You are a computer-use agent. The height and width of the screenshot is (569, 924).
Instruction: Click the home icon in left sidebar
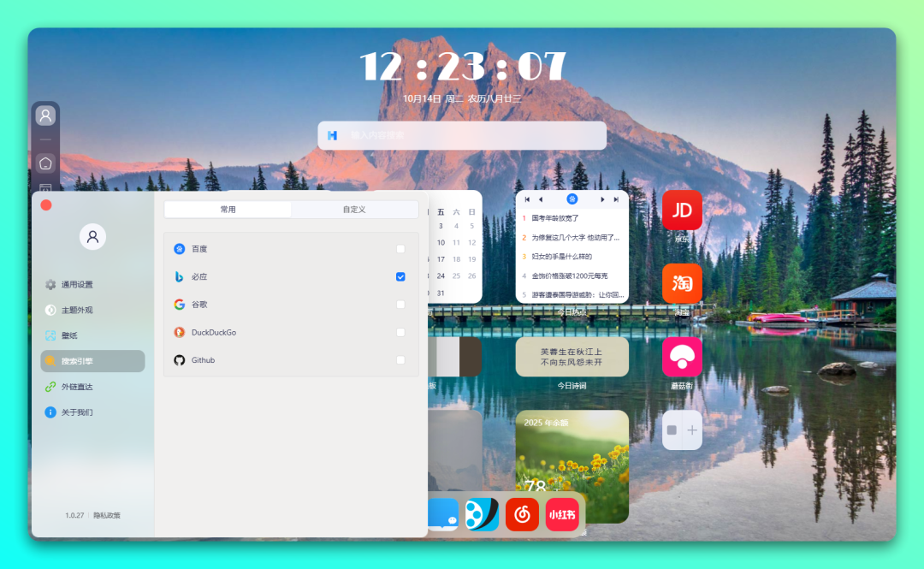pos(45,163)
